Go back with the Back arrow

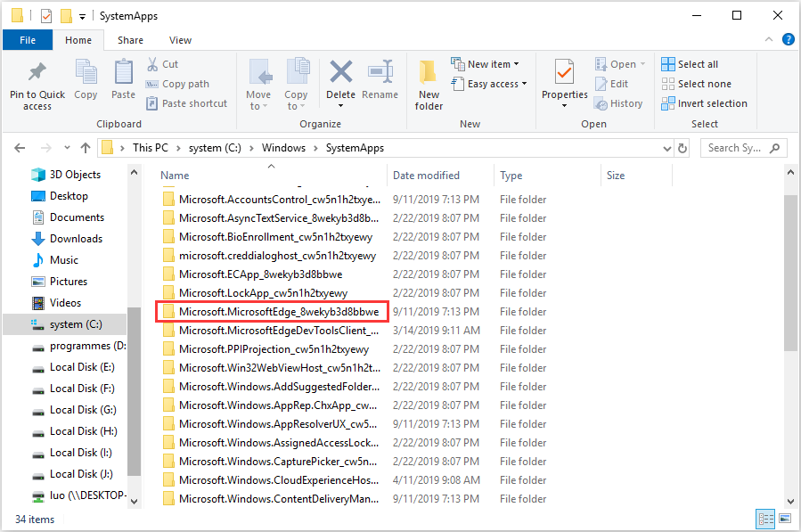[20, 148]
